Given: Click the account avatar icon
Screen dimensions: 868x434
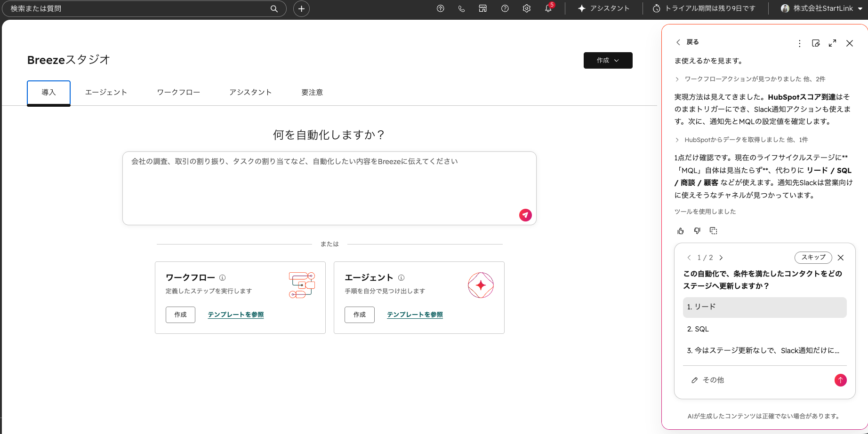Looking at the screenshot, I should (x=785, y=8).
